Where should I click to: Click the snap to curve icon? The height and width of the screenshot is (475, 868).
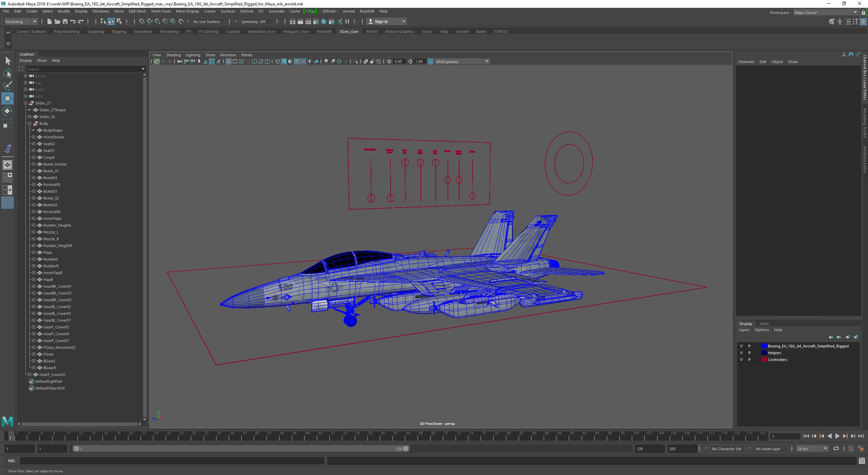click(x=150, y=21)
